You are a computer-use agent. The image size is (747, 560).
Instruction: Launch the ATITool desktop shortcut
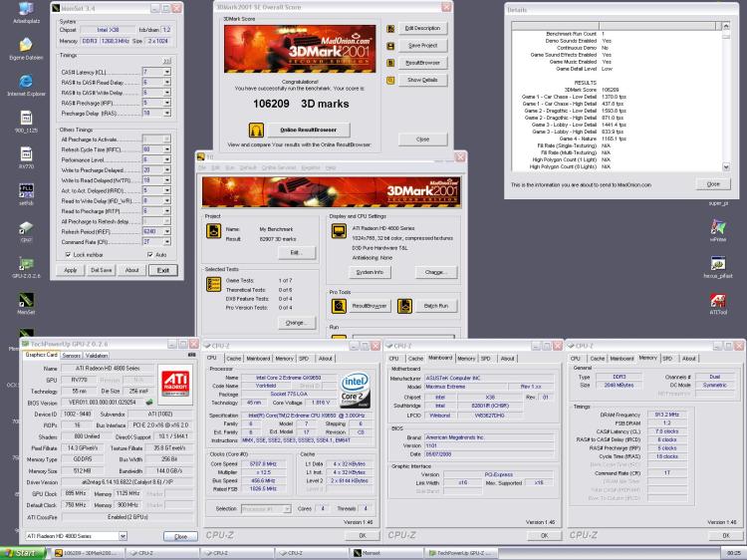[717, 301]
